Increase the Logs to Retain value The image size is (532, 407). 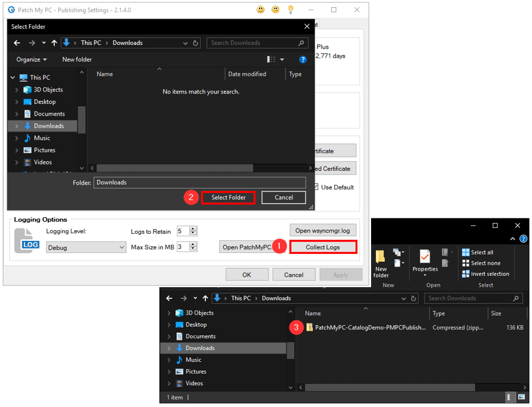pos(193,229)
